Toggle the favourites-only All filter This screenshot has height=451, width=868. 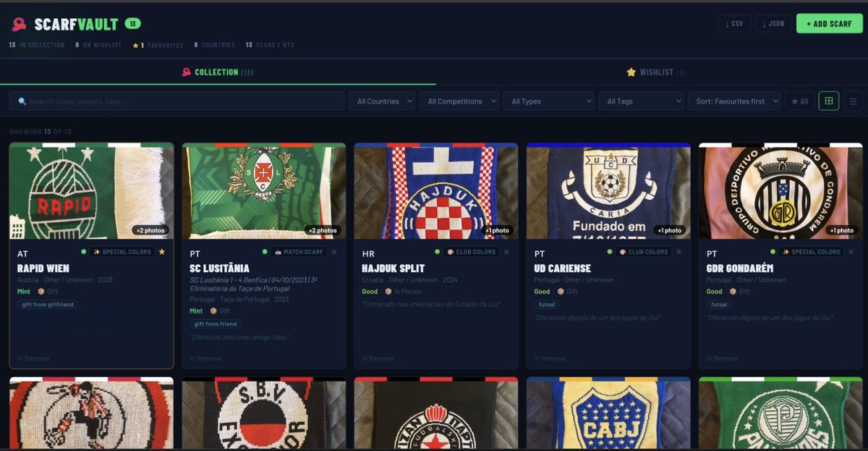coord(799,101)
